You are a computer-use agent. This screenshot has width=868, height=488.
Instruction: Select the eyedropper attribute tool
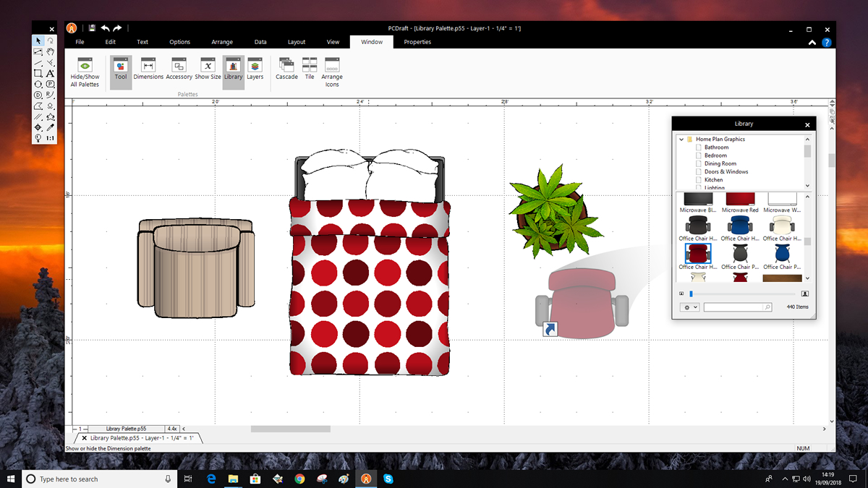pos(51,127)
